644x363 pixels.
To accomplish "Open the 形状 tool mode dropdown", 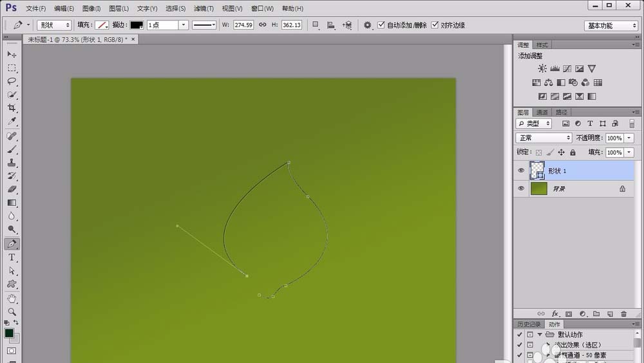I will [x=54, y=25].
